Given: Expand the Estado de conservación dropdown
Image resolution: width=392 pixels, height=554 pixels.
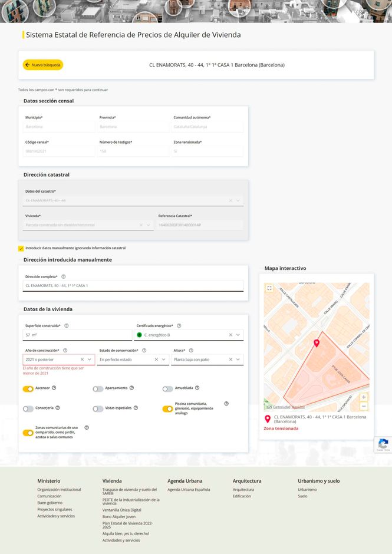Looking at the screenshot, I should [164, 360].
